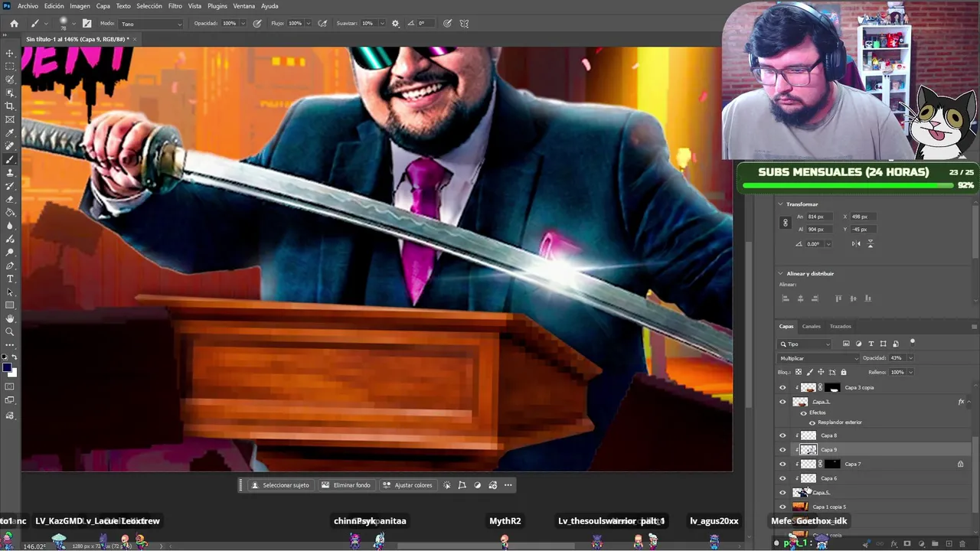Go to the Home screen icon
This screenshot has width=980, height=551.
pyautogui.click(x=14, y=24)
